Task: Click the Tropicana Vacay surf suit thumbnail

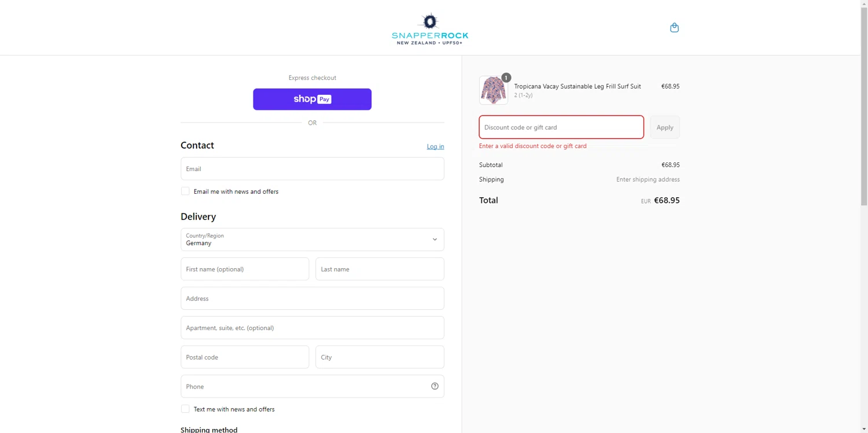Action: point(494,90)
